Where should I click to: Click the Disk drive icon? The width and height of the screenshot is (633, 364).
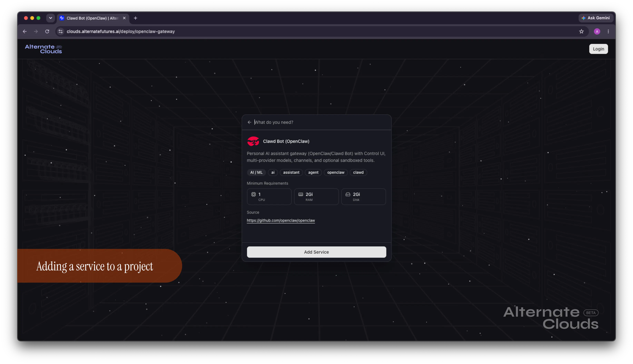point(348,194)
